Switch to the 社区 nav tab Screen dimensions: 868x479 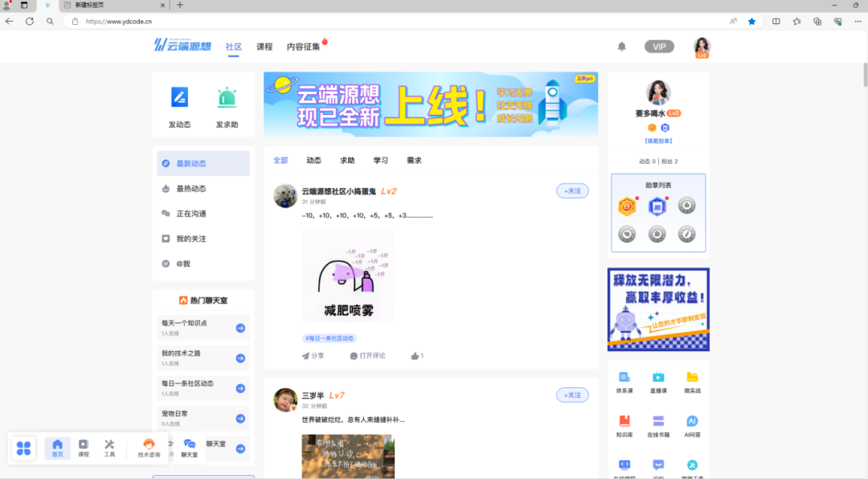click(234, 47)
